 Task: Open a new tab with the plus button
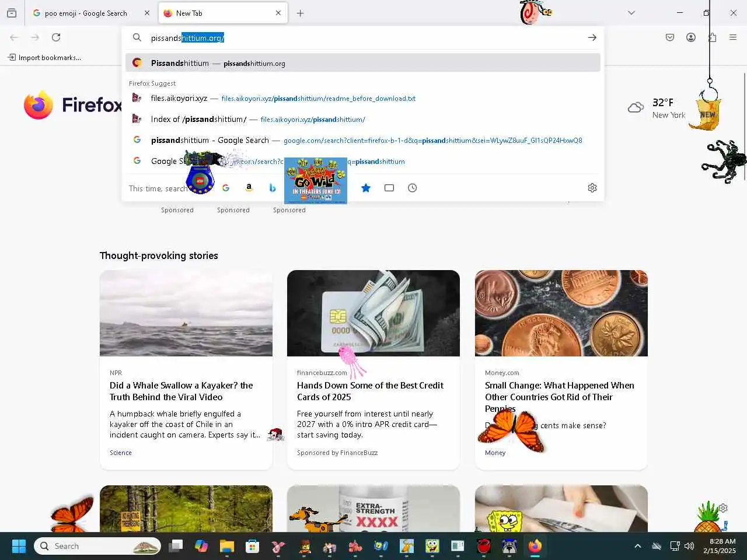tap(300, 13)
